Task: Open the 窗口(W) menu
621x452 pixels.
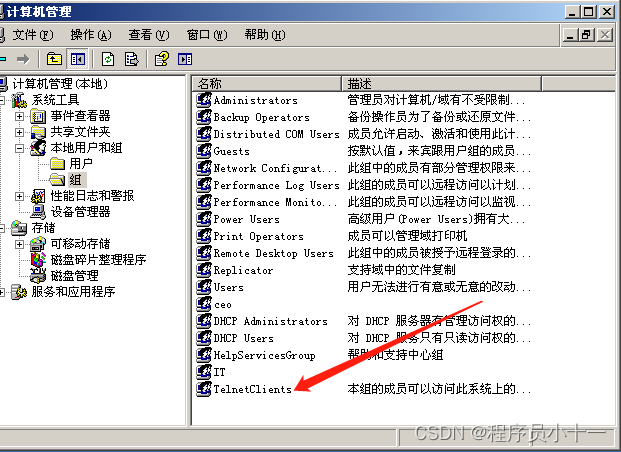Action: pyautogui.click(x=207, y=35)
